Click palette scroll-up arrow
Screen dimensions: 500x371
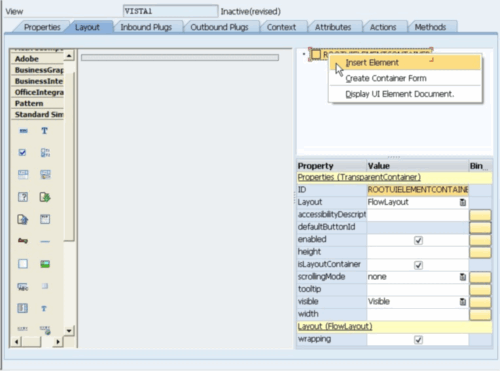coord(69,55)
